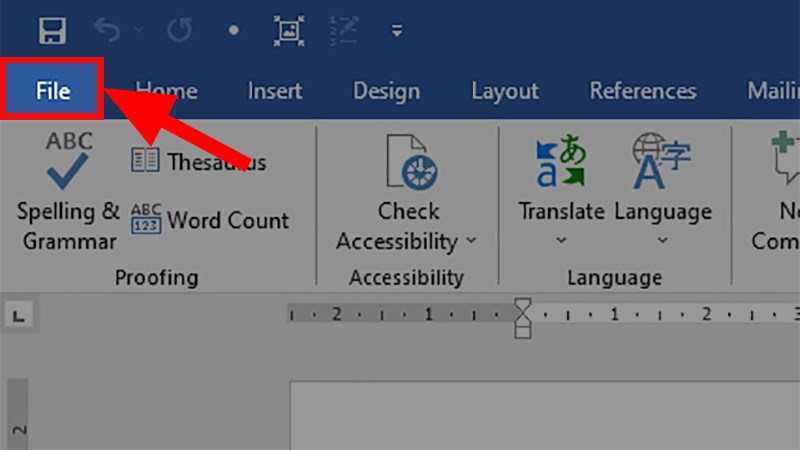
Task: Click the Word Count label
Action: pyautogui.click(x=228, y=220)
